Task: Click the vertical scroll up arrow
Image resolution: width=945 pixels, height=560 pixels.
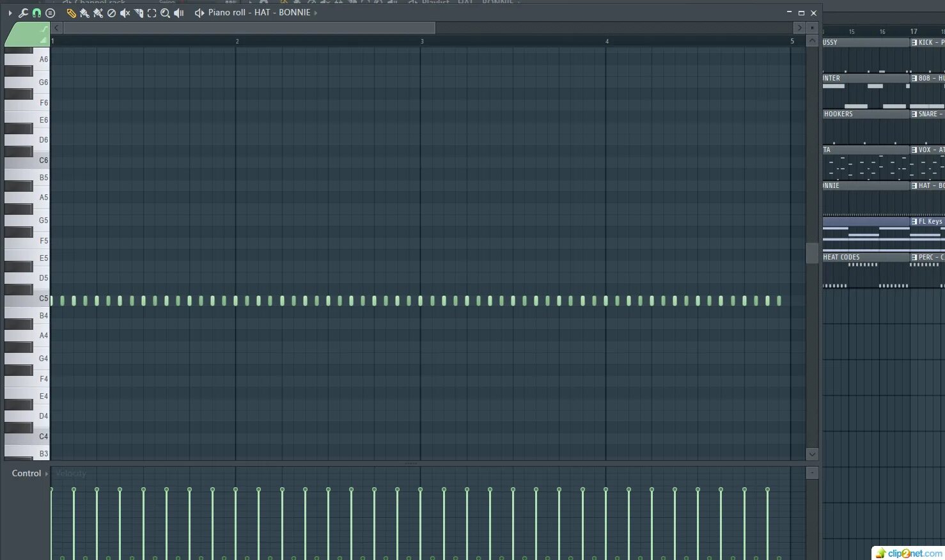Action: pos(812,41)
